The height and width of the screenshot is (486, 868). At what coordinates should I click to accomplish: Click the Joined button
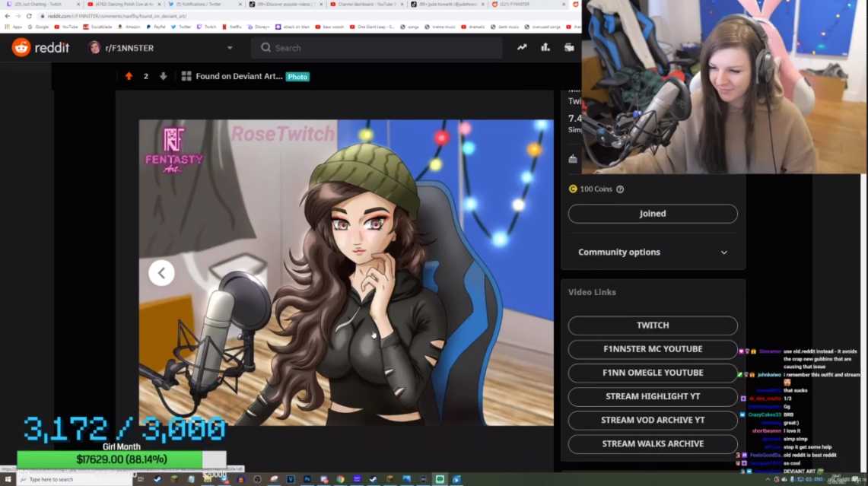coord(653,214)
